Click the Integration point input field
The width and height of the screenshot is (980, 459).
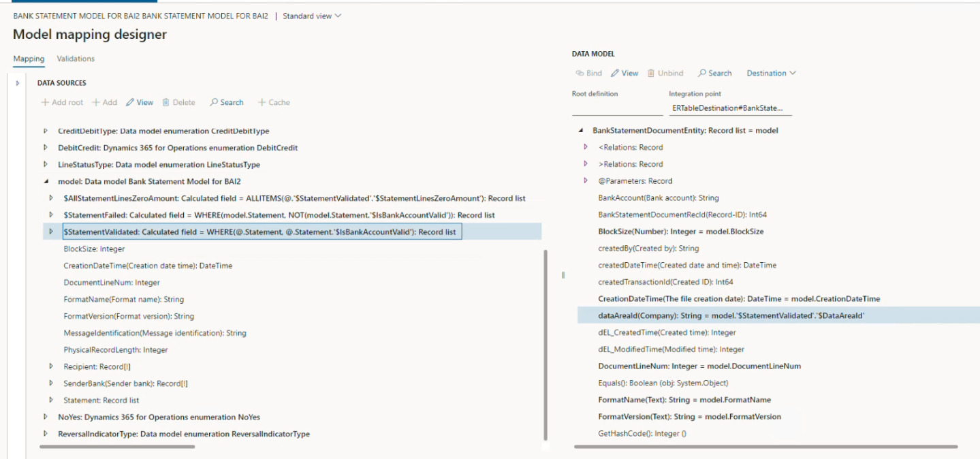pyautogui.click(x=730, y=108)
